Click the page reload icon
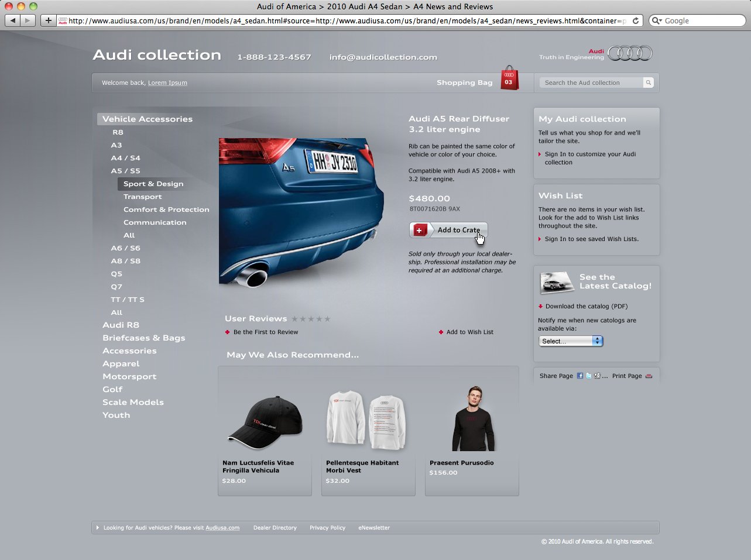This screenshot has height=560, width=751. 636,20
